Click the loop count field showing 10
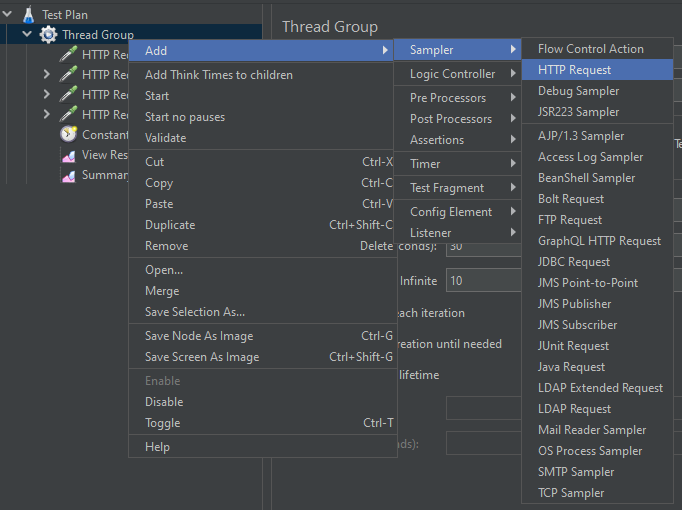The image size is (682, 510). click(x=484, y=280)
